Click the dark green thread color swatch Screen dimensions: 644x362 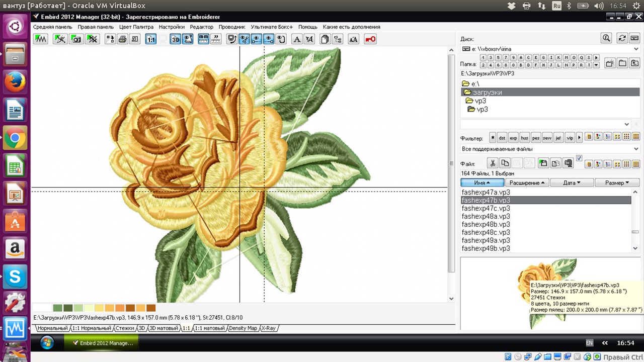pyautogui.click(x=67, y=308)
